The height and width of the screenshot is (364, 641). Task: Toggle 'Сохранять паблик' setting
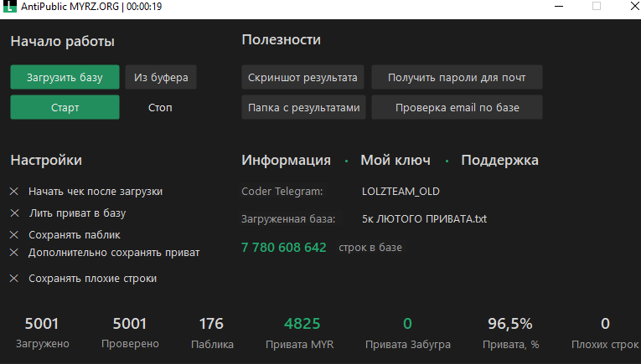65,235
